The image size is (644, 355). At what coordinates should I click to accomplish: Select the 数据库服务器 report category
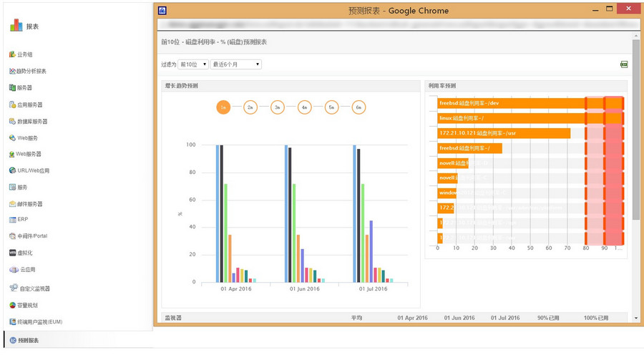tap(32, 121)
